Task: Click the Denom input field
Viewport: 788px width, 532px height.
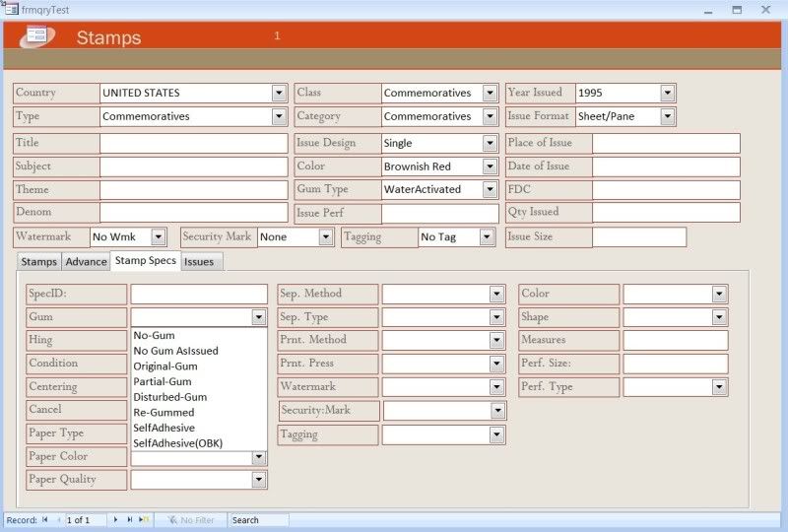Action: (193, 212)
